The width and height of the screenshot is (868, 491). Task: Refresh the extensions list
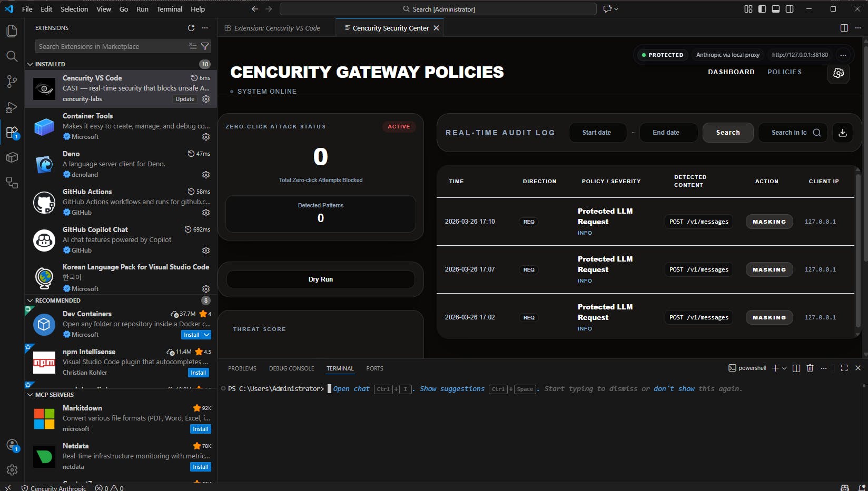click(x=191, y=28)
